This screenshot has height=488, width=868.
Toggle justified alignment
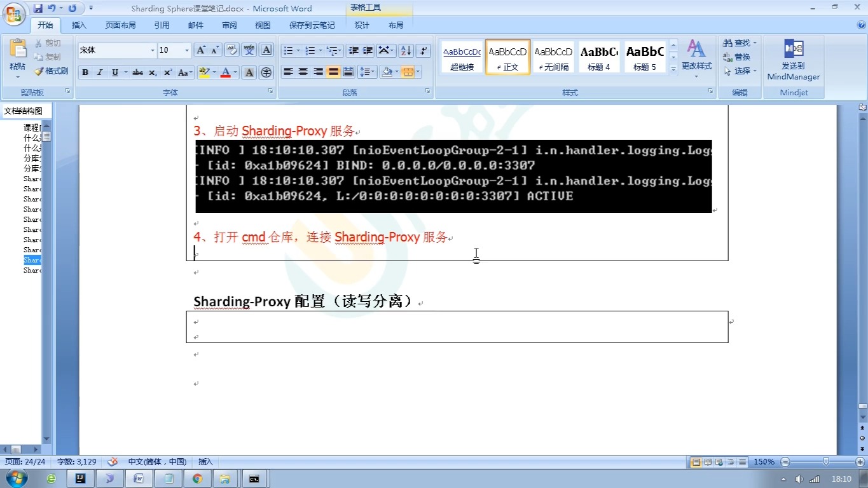click(333, 72)
